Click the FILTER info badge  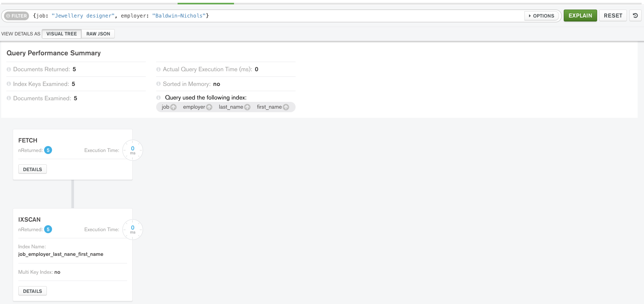tap(17, 16)
